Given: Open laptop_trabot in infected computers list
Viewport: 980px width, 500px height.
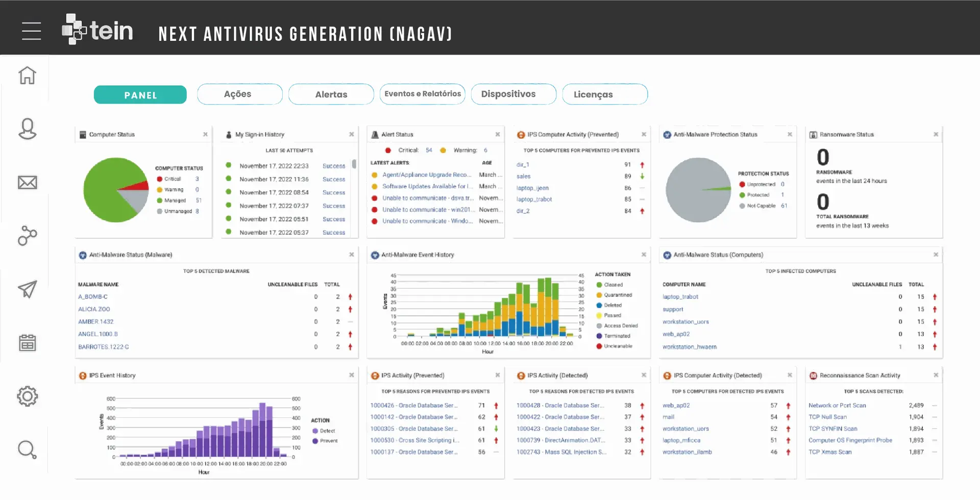Looking at the screenshot, I should (680, 297).
